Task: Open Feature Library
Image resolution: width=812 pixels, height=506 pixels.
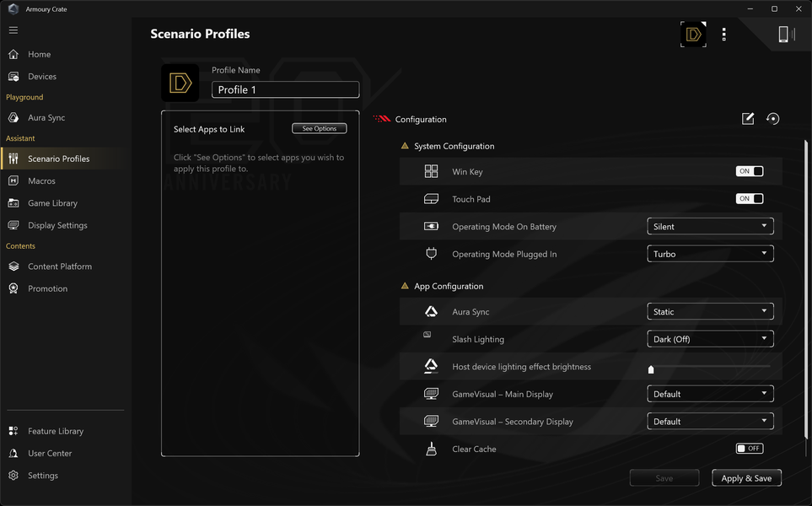Action: click(x=56, y=432)
